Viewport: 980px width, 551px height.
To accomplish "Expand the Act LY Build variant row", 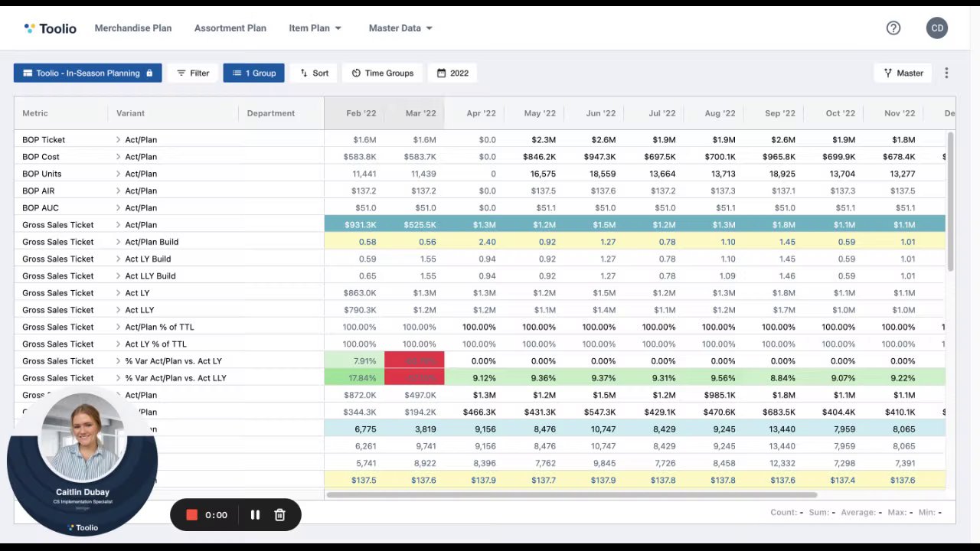I will coord(119,259).
